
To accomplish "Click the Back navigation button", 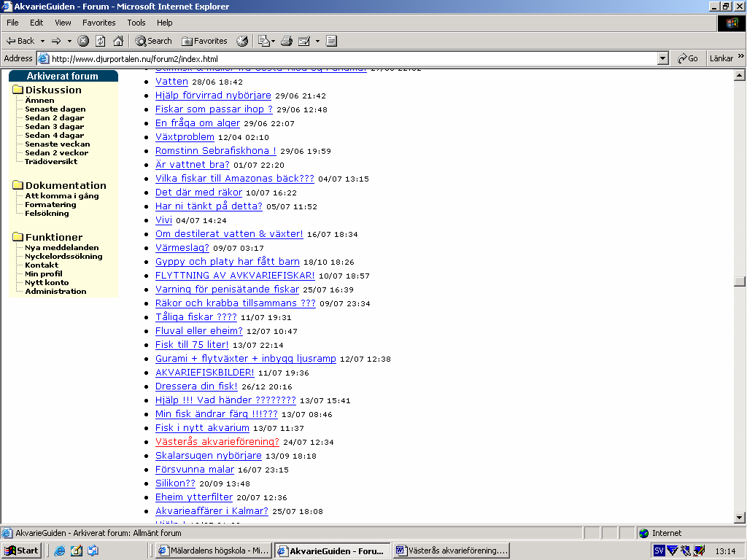I will [20, 41].
